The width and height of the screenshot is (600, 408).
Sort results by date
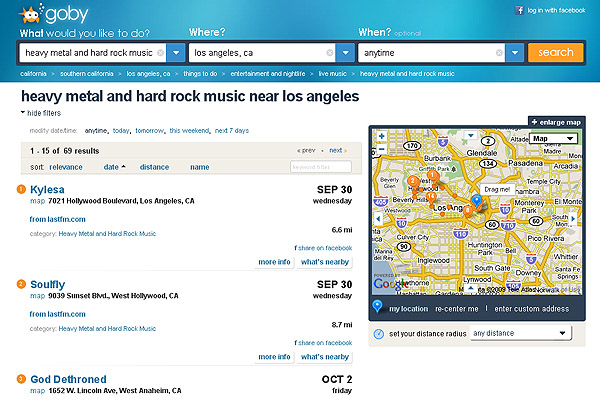pos(114,167)
